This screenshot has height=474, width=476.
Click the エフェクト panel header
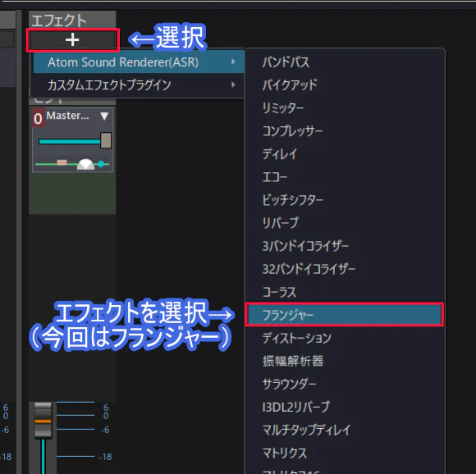tap(72, 21)
